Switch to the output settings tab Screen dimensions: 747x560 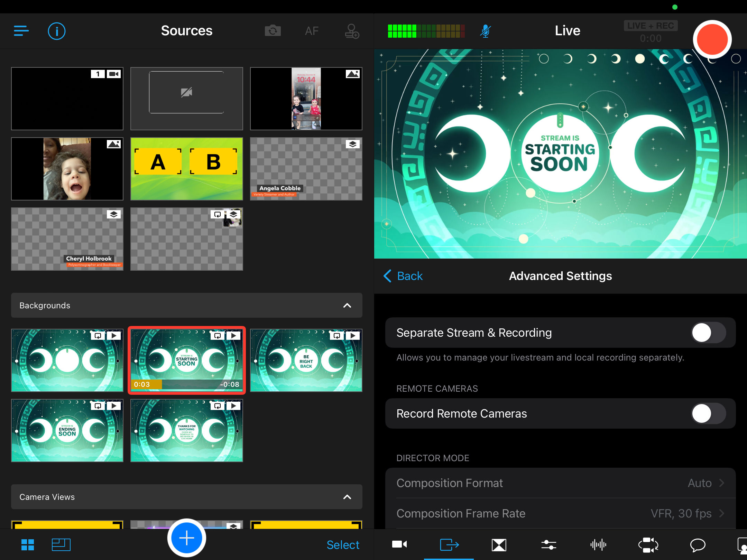449,545
